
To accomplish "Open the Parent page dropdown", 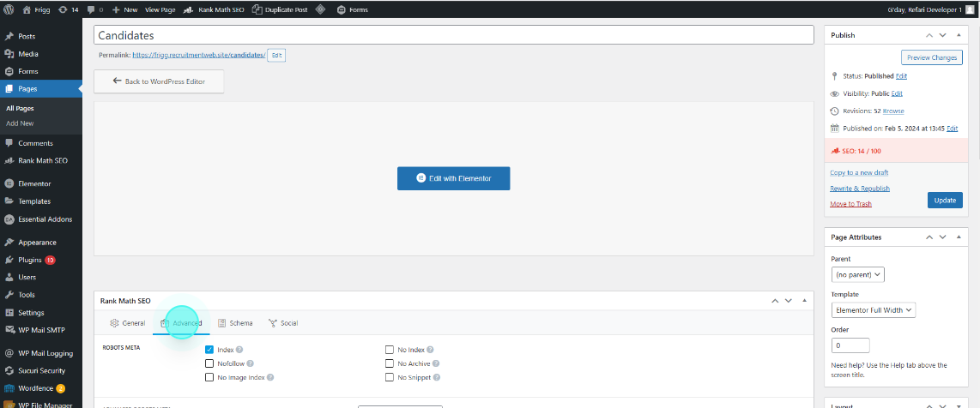I will (x=857, y=274).
